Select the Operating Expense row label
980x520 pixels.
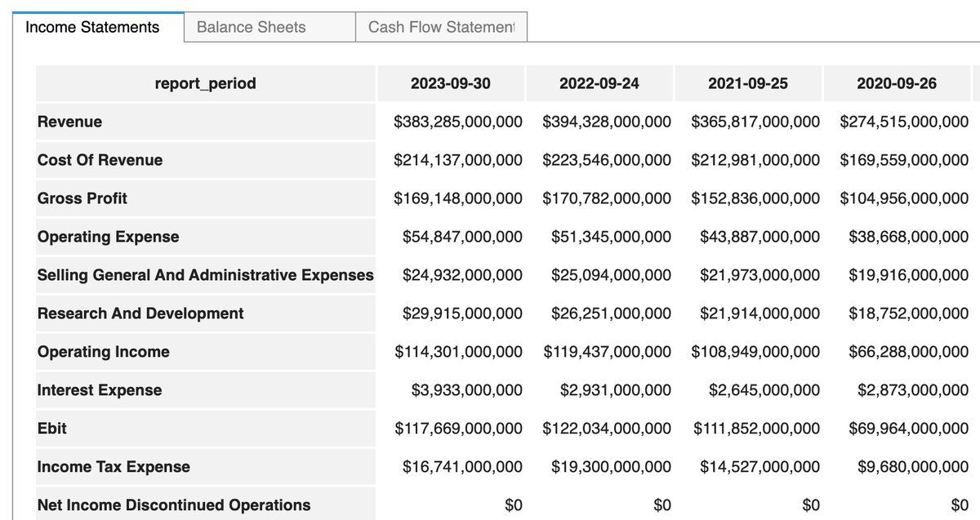pyautogui.click(x=108, y=237)
